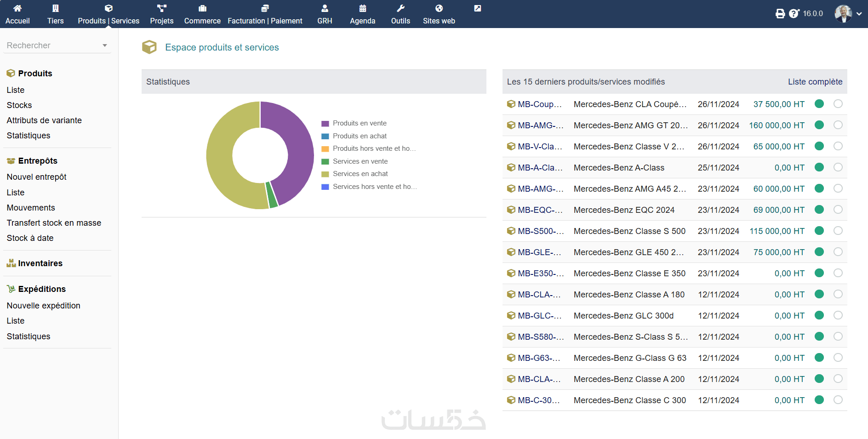Go to the Accueil home icon
Viewport: 868px width, 439px height.
point(17,8)
